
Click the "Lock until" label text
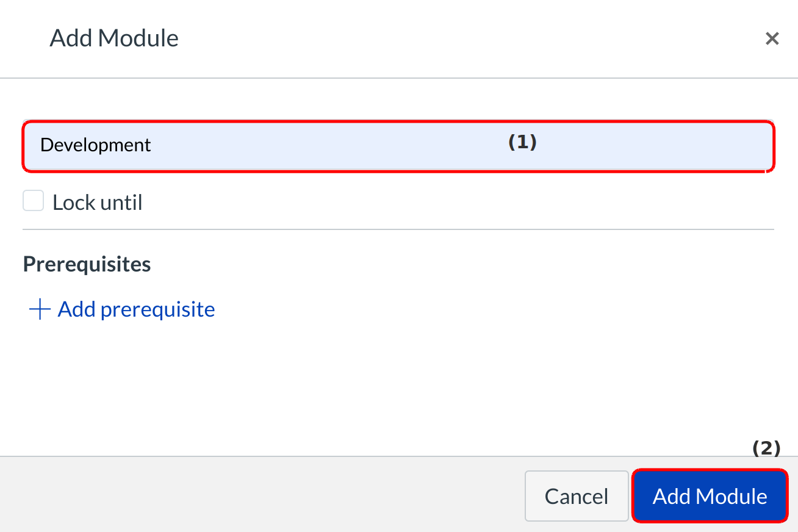pyautogui.click(x=97, y=203)
